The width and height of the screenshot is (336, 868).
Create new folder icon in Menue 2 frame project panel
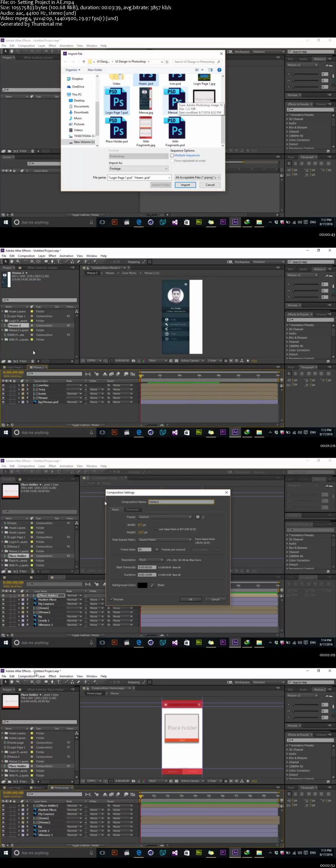click(10, 361)
